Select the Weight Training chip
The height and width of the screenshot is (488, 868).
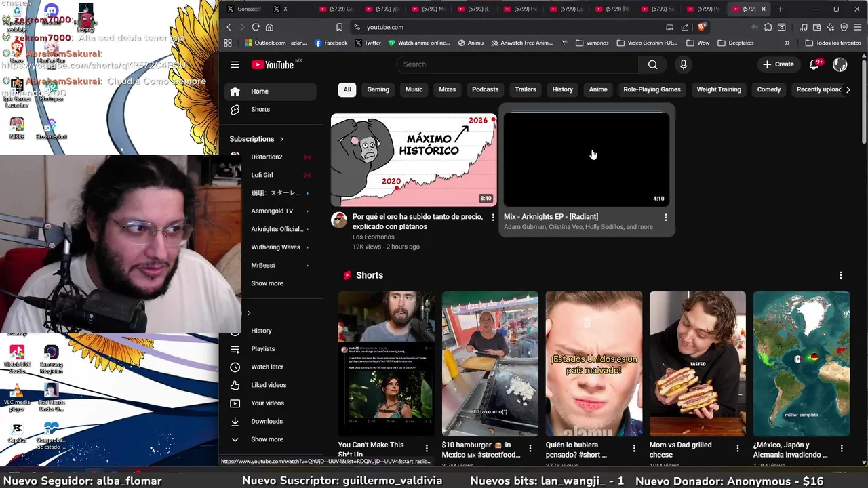[x=719, y=89]
